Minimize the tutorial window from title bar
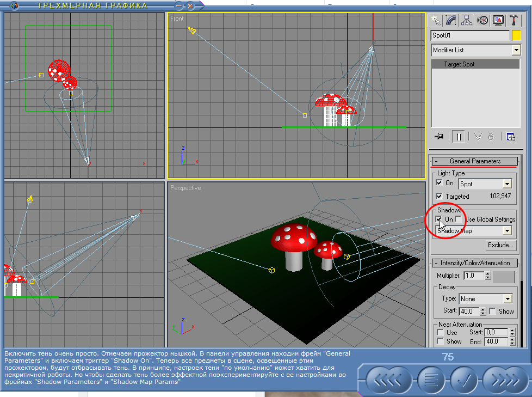Image resolution: width=532 pixels, height=397 pixels. click(x=179, y=6)
